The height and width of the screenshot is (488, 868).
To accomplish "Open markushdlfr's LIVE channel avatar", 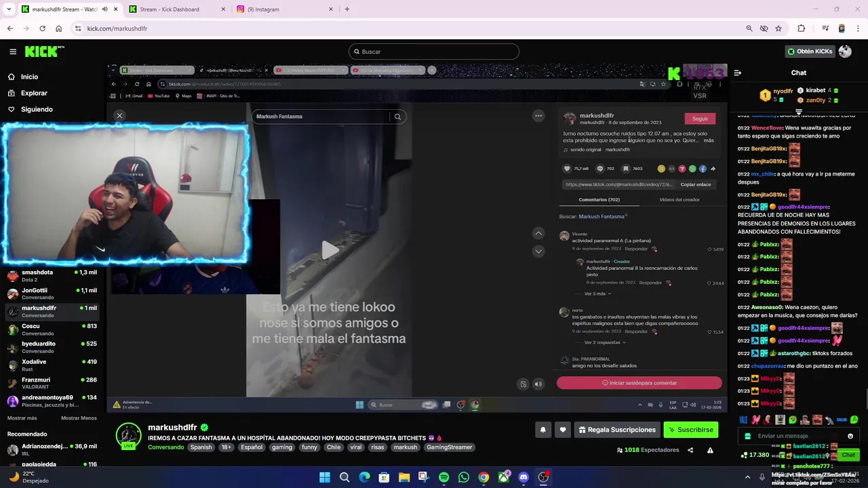I will pos(128,436).
